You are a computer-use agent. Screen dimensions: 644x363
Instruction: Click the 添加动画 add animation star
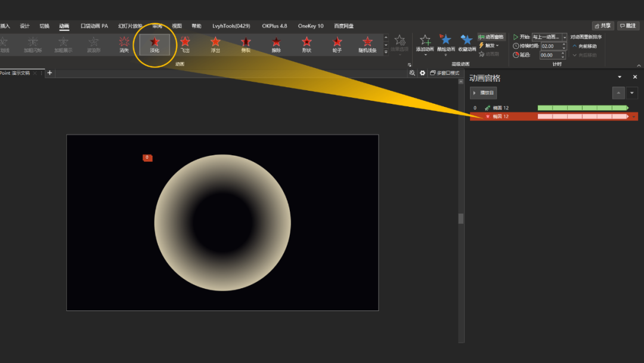click(425, 44)
